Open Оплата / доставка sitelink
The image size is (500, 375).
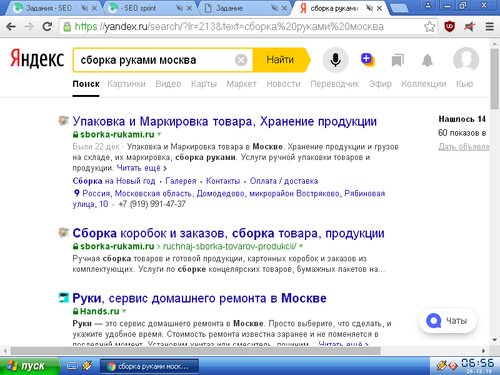point(284,181)
